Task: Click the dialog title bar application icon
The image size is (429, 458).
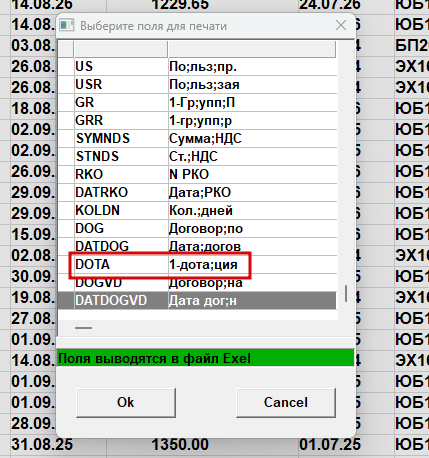Action: [x=67, y=25]
